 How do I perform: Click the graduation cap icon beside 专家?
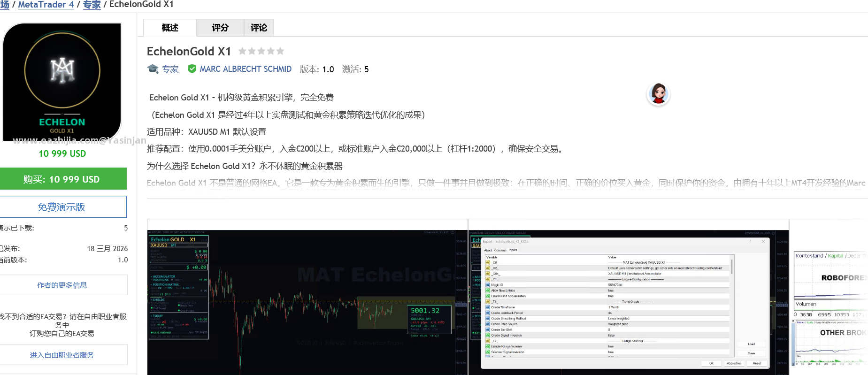[x=153, y=69]
